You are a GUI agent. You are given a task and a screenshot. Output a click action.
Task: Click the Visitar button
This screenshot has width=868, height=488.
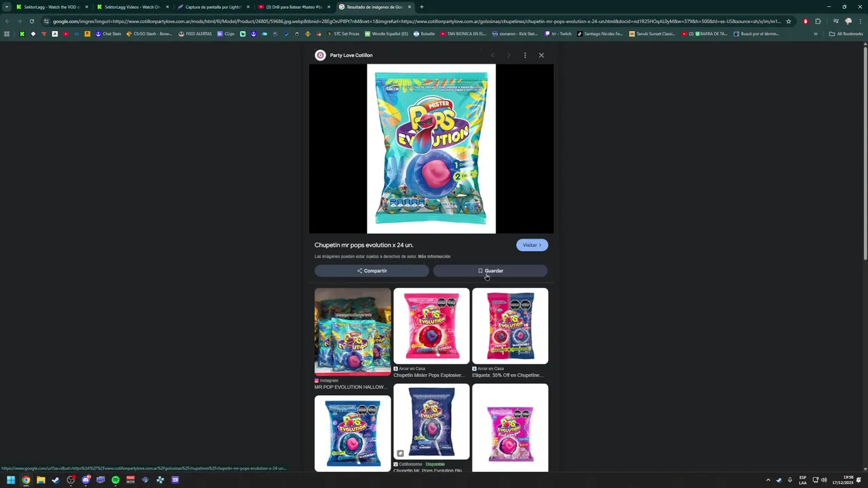(532, 245)
